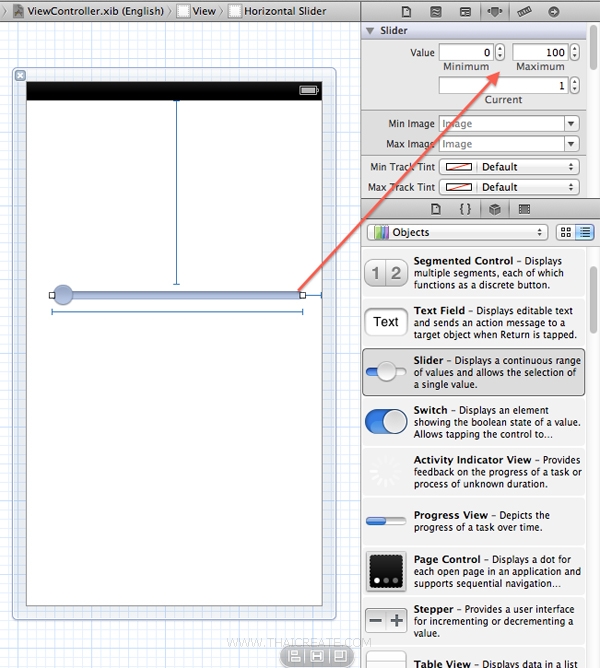This screenshot has height=668, width=600.
Task: Click the battery icon in the status bar
Action: click(309, 90)
